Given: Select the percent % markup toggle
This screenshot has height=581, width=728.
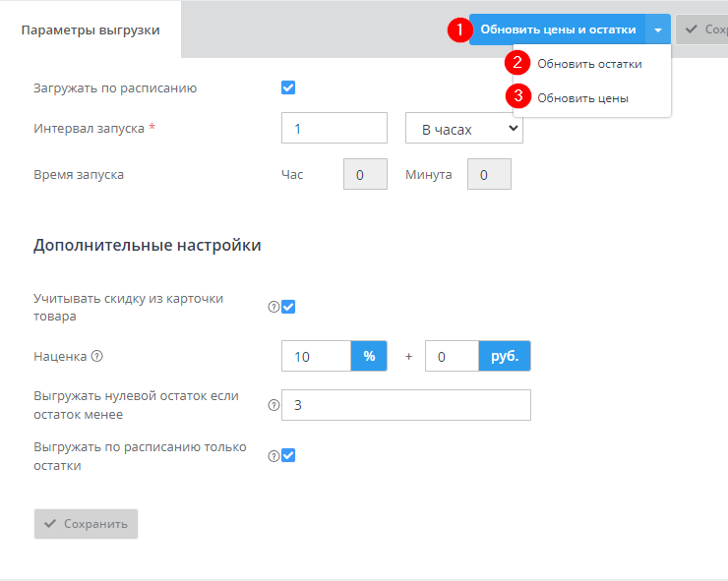Looking at the screenshot, I should point(369,356).
